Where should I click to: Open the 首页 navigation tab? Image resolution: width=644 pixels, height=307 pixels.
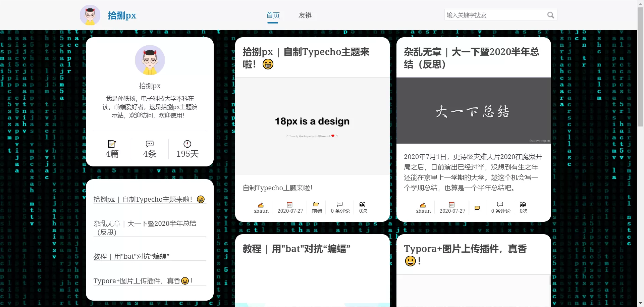(x=273, y=15)
